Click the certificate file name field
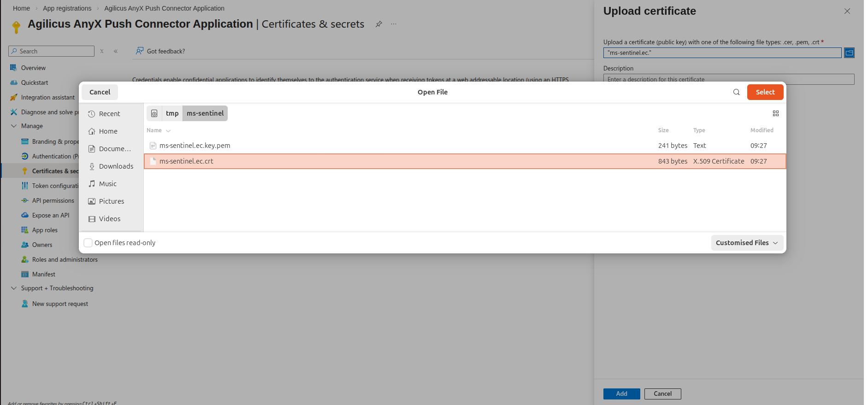This screenshot has width=868, height=405. click(x=722, y=53)
